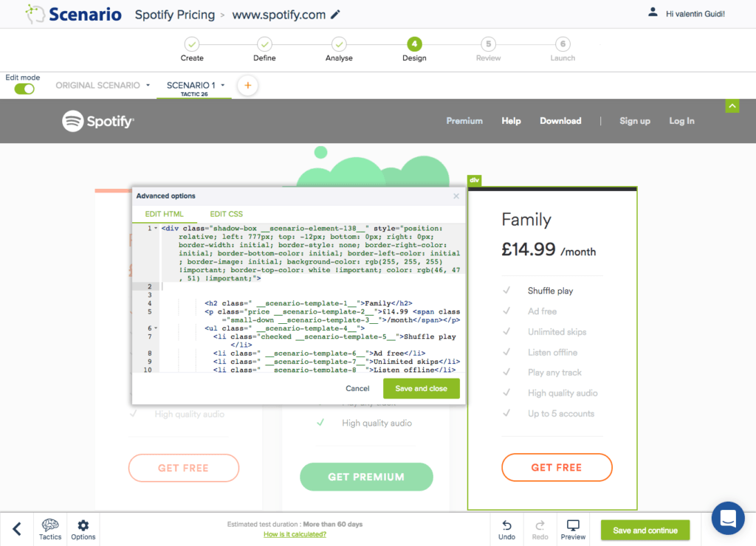
Task: Open the SCENARIO 1 dropdown arrow
Action: [223, 86]
